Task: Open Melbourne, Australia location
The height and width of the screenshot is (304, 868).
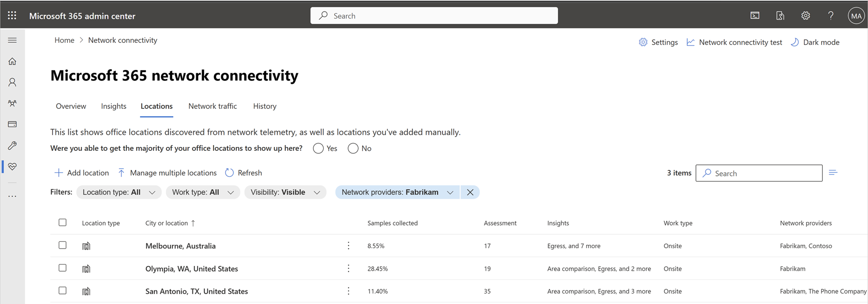Action: click(180, 246)
